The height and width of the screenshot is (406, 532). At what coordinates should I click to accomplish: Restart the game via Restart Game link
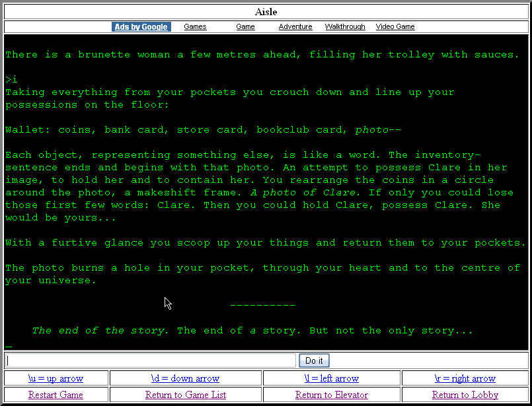(56, 395)
